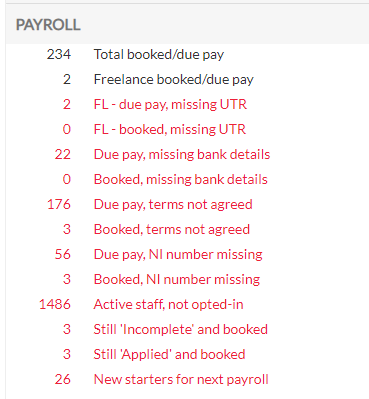Image resolution: width=369 pixels, height=399 pixels.
Task: Open 'Booked, missing bank details' report
Action: click(x=180, y=180)
